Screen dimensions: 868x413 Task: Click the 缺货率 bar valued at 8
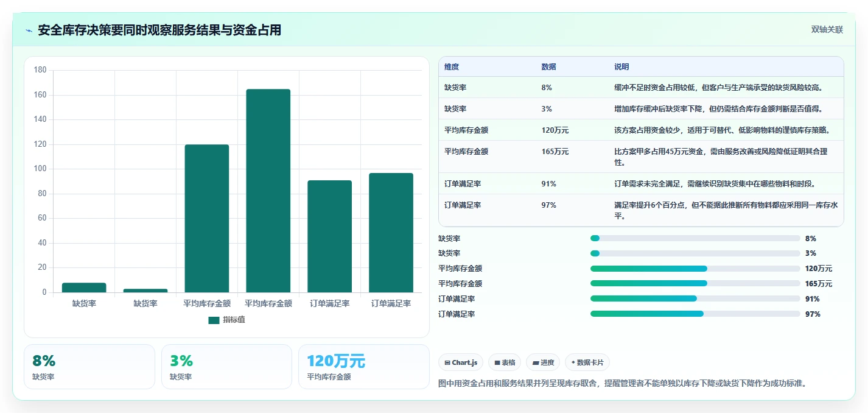(x=84, y=288)
